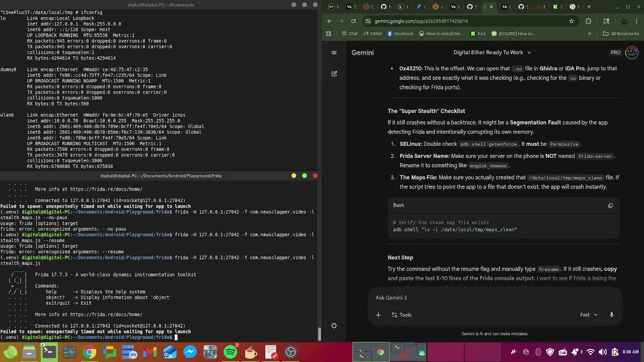644x362 pixels.
Task: Open the Chrome side panel search icon
Action: [606, 21]
